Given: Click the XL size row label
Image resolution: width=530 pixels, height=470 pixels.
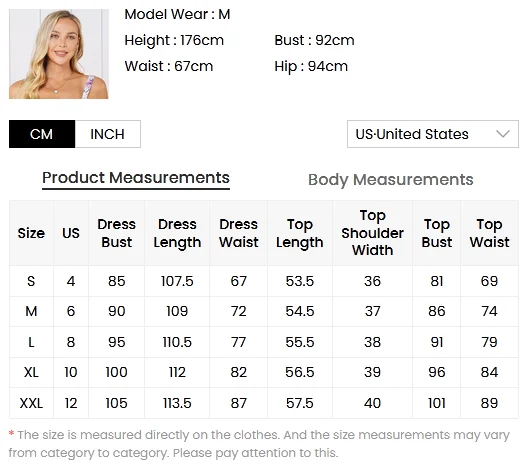Looking at the screenshot, I should [31, 372].
